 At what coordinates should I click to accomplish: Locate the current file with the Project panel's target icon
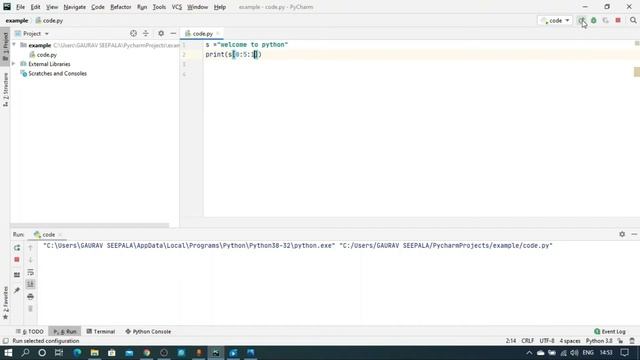click(x=133, y=33)
